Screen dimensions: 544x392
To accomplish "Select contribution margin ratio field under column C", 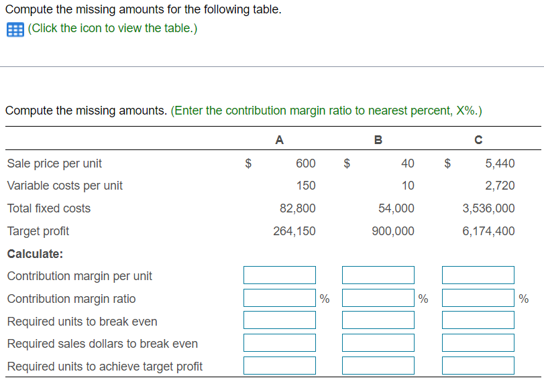I will (x=478, y=298).
